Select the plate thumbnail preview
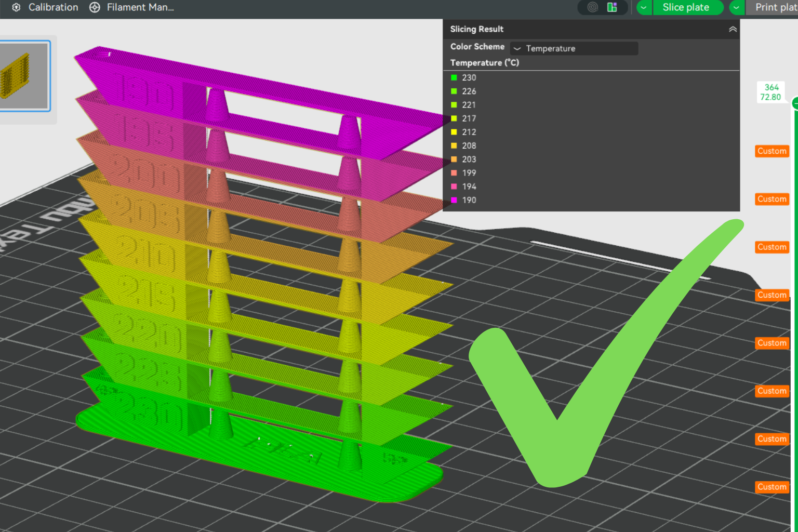The width and height of the screenshot is (798, 532). [x=24, y=76]
